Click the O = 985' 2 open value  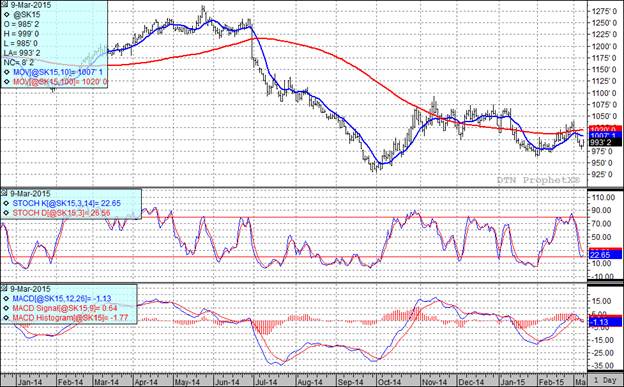[21, 24]
